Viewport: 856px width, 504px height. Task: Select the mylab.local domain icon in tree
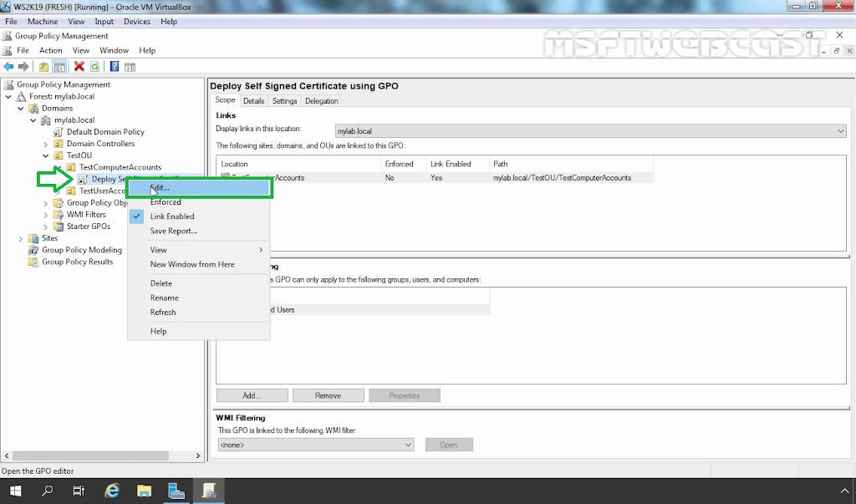point(46,120)
